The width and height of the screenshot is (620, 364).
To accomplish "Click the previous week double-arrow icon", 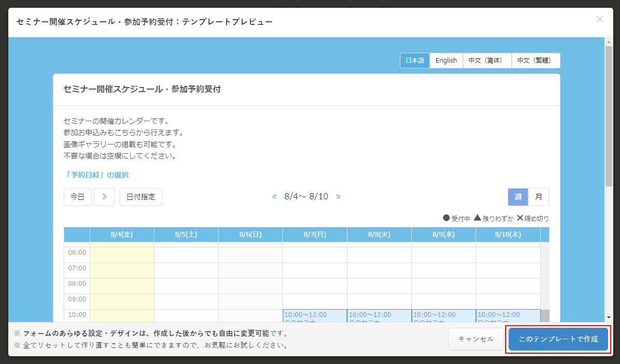I will (275, 197).
